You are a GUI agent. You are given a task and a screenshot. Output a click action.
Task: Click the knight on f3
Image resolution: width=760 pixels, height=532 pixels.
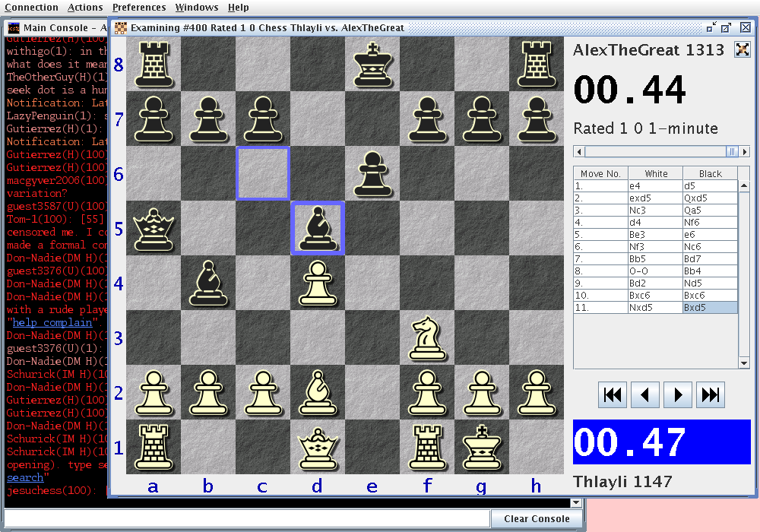click(x=426, y=337)
